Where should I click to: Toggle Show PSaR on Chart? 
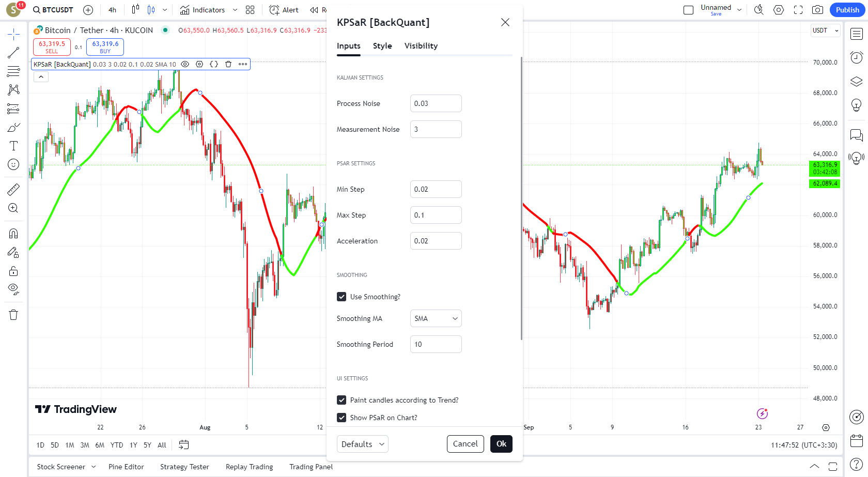coord(342,418)
